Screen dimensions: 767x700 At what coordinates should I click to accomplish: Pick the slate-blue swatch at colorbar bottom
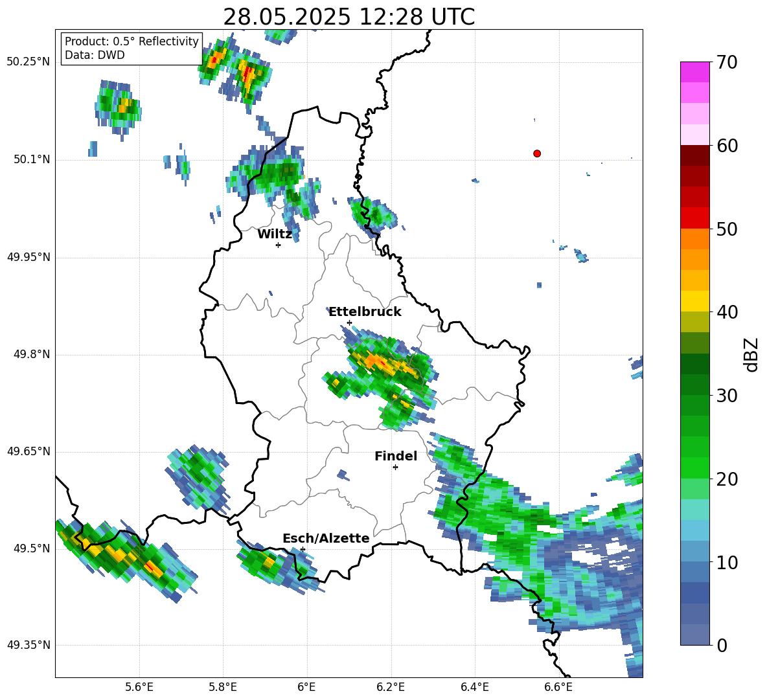point(694,635)
